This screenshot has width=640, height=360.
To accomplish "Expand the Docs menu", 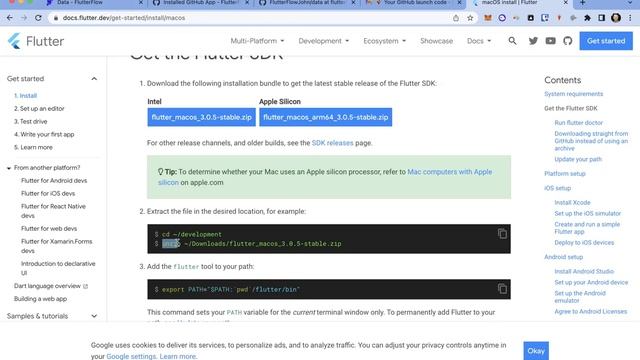I will [x=479, y=41].
